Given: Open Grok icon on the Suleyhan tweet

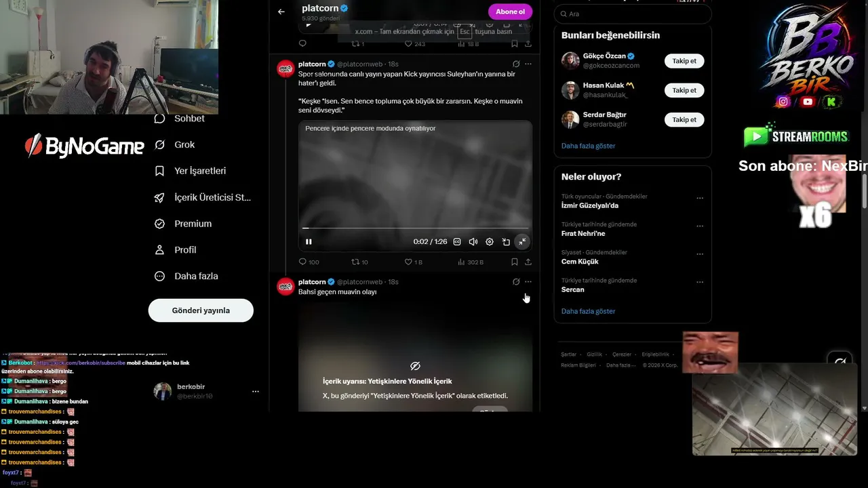Looking at the screenshot, I should [x=516, y=64].
